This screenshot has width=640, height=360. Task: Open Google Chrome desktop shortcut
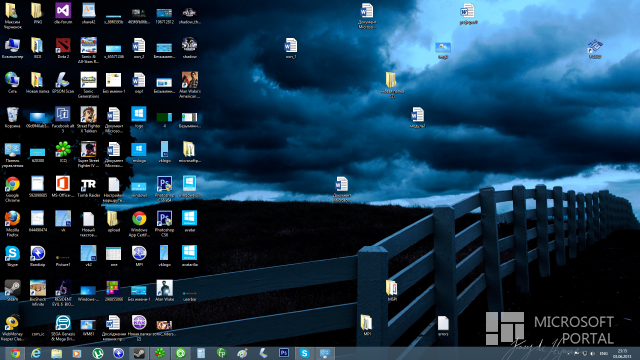tap(12, 184)
